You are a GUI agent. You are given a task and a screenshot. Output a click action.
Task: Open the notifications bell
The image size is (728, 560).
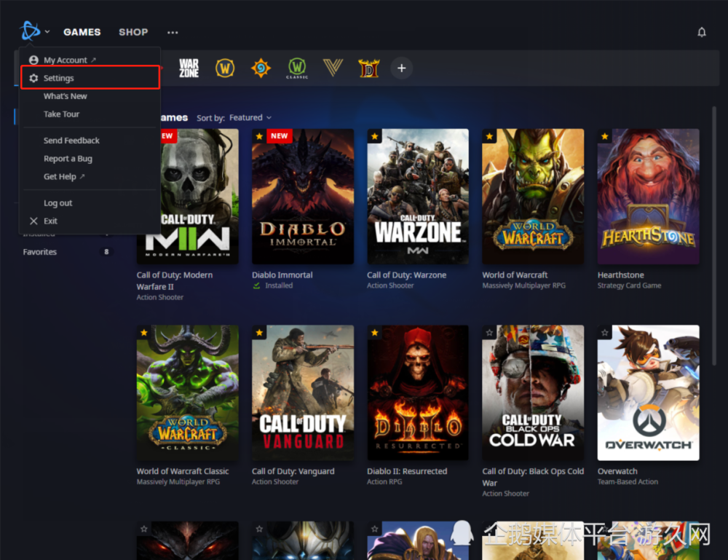tap(702, 32)
